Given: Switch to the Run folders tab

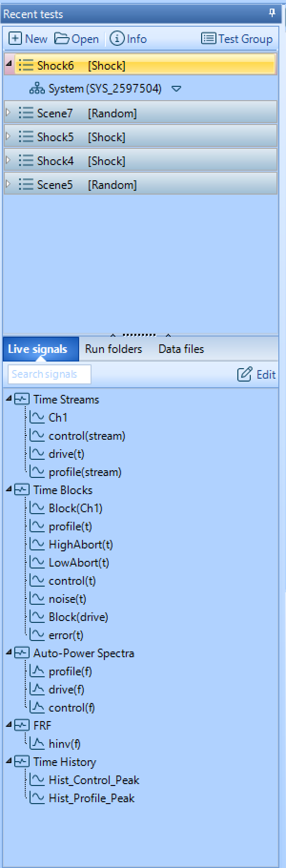Looking at the screenshot, I should click(x=113, y=349).
